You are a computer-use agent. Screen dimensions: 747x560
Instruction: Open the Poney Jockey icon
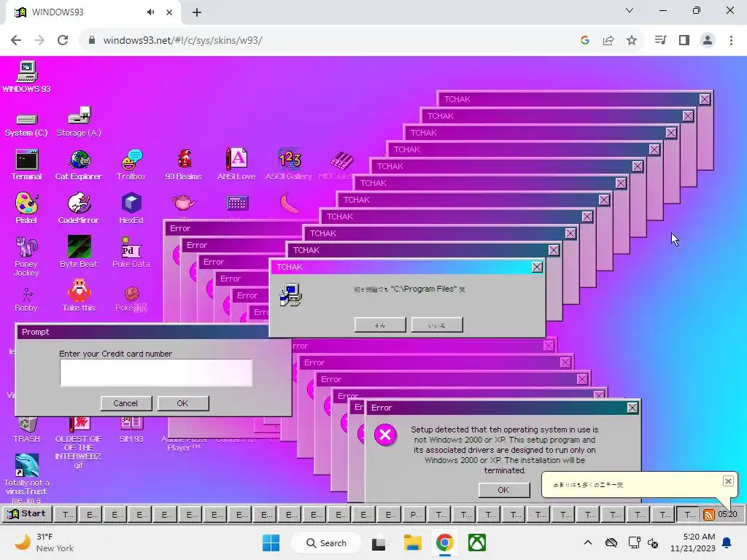pos(26,256)
